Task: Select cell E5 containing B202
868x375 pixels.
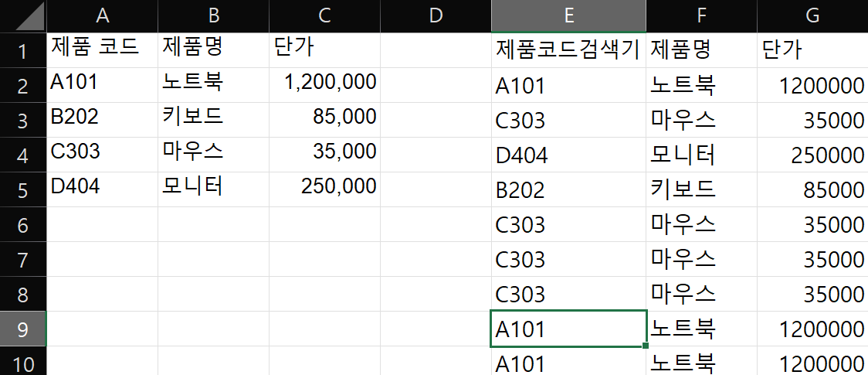Action: tap(568, 190)
